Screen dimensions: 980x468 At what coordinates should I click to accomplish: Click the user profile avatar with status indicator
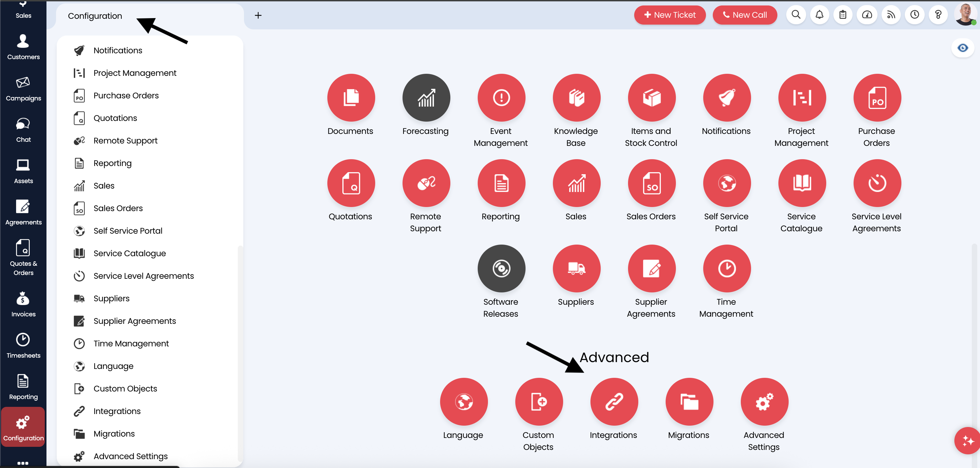[965, 15]
